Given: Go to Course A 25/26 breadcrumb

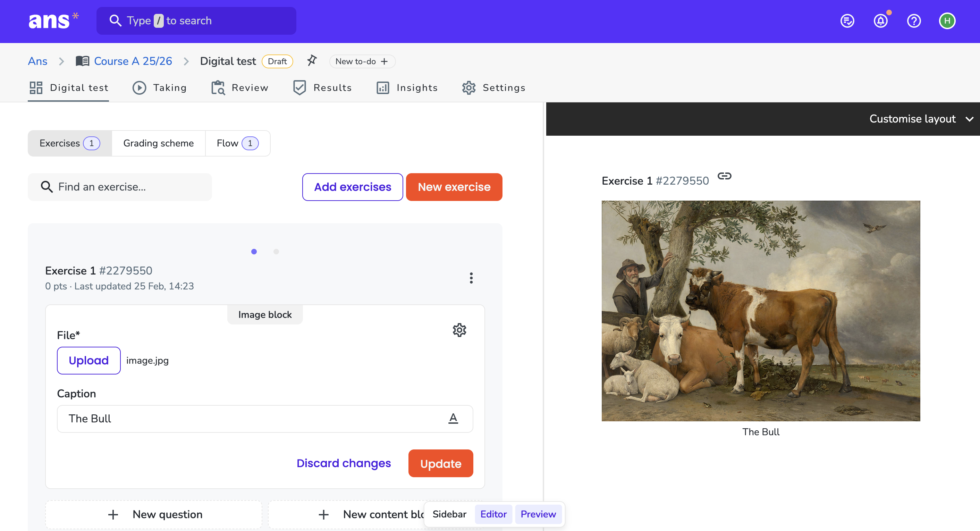Looking at the screenshot, I should coord(133,61).
